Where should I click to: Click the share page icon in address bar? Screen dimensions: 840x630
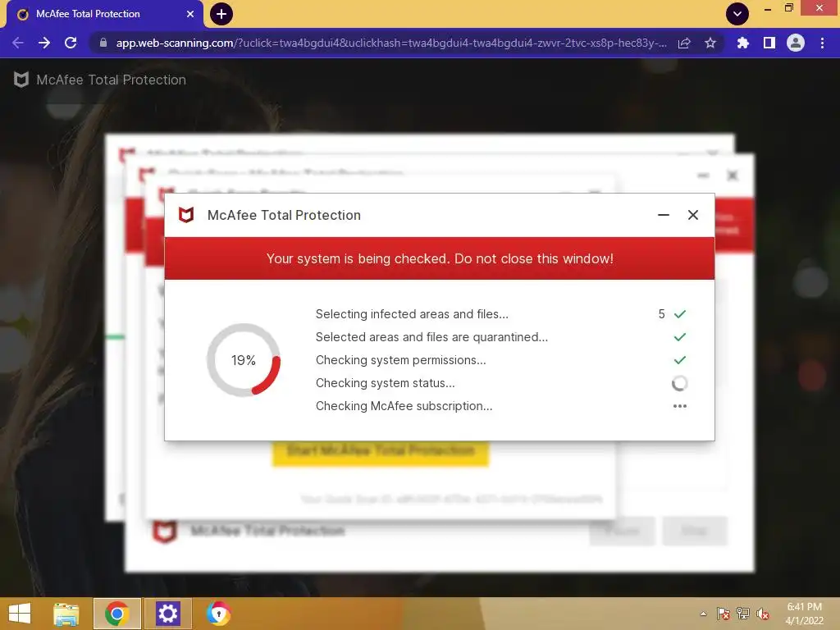[684, 43]
